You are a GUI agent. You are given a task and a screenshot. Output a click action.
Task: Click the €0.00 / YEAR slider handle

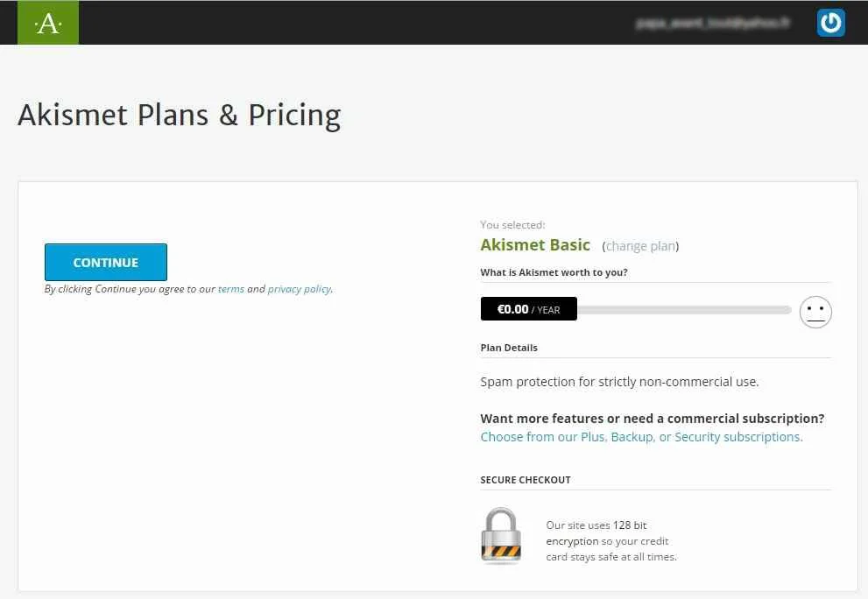pyautogui.click(x=528, y=309)
